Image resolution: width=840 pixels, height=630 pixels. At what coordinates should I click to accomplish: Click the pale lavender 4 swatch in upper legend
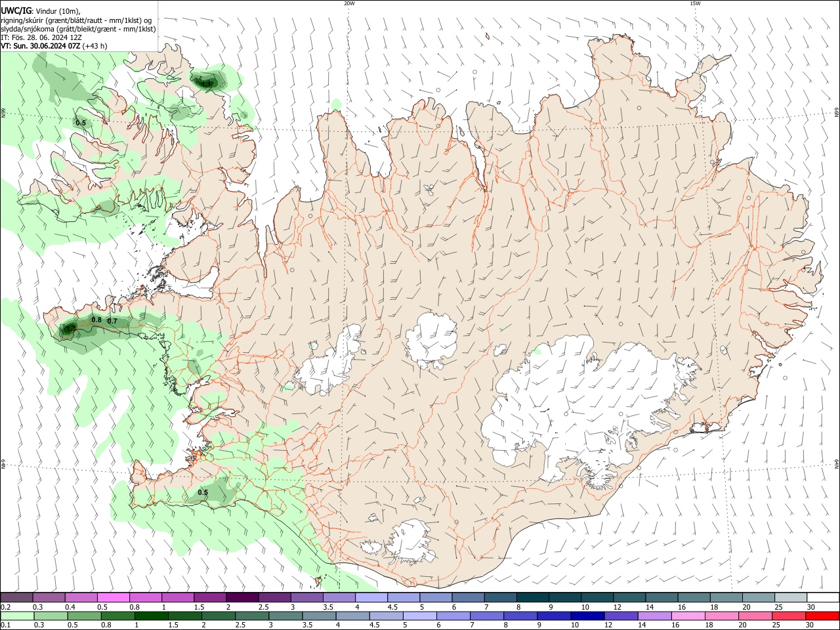(371, 598)
